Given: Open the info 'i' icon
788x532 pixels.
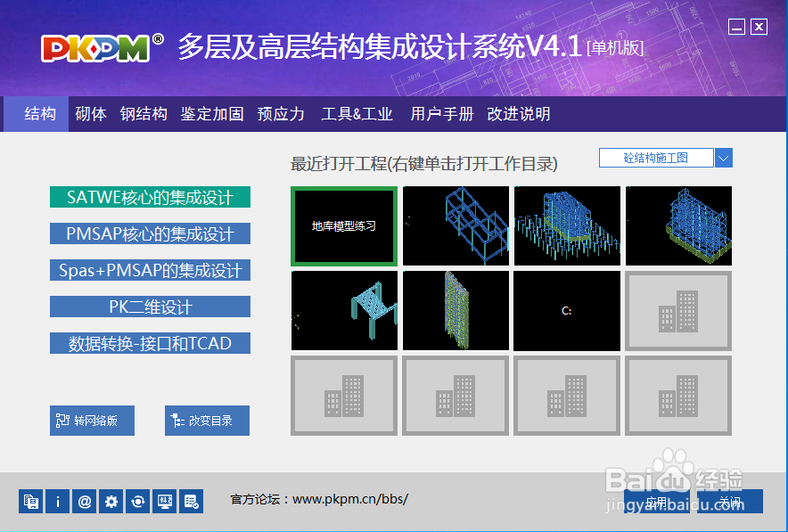Looking at the screenshot, I should [57, 502].
